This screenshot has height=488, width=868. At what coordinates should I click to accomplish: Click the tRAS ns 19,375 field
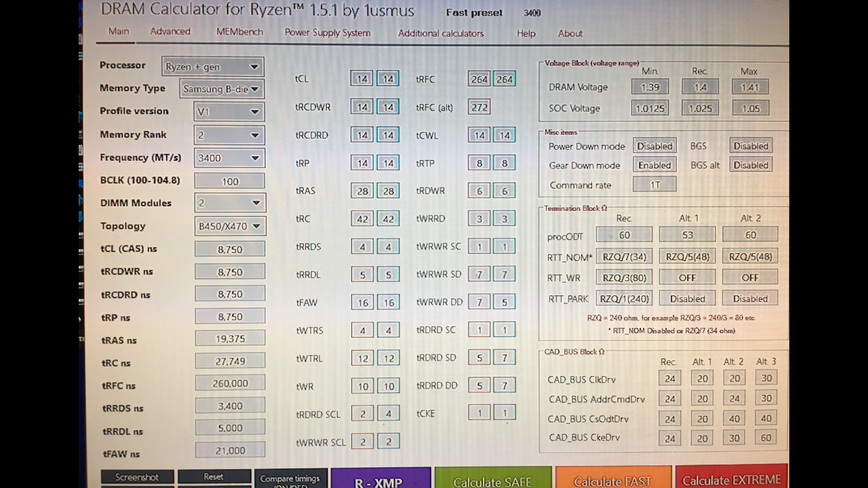pyautogui.click(x=231, y=339)
